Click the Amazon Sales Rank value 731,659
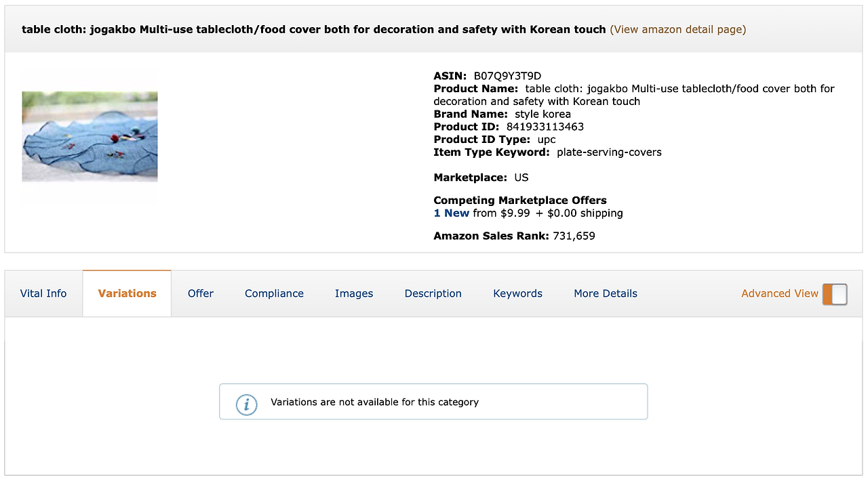 574,236
